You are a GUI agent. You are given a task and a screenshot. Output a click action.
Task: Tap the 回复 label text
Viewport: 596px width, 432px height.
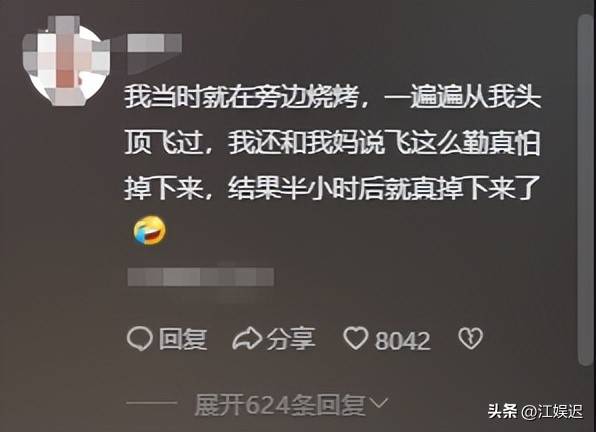pyautogui.click(x=183, y=339)
